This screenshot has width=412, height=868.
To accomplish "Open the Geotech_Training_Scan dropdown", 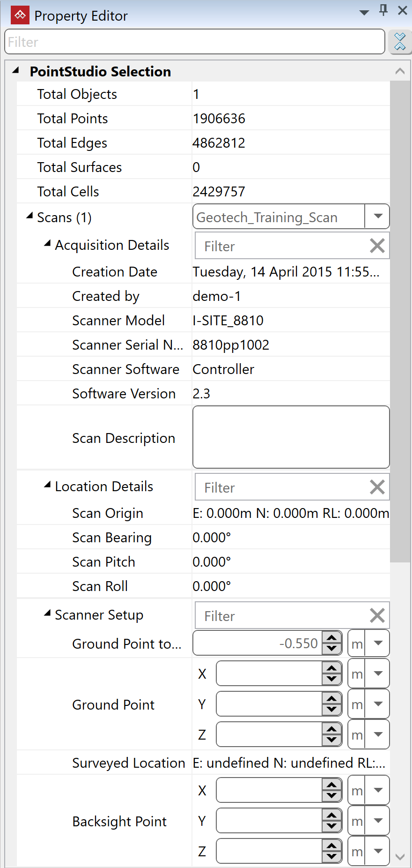I will [377, 217].
